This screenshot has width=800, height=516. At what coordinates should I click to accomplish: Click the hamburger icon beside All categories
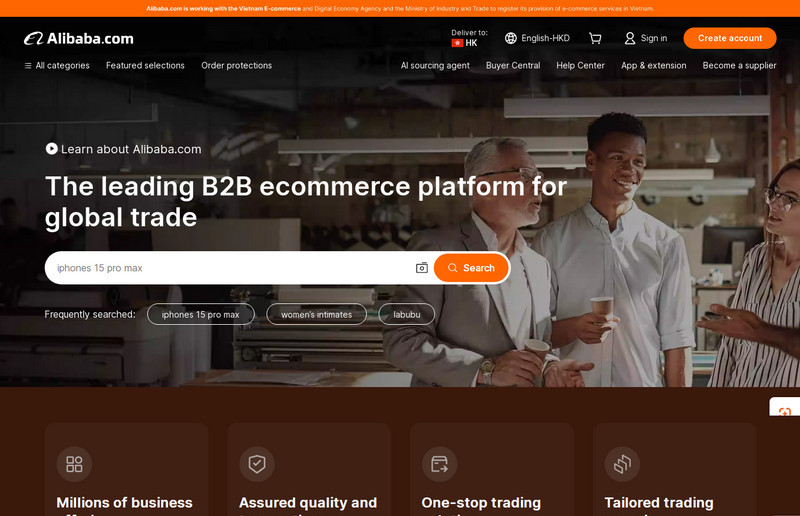coord(28,65)
